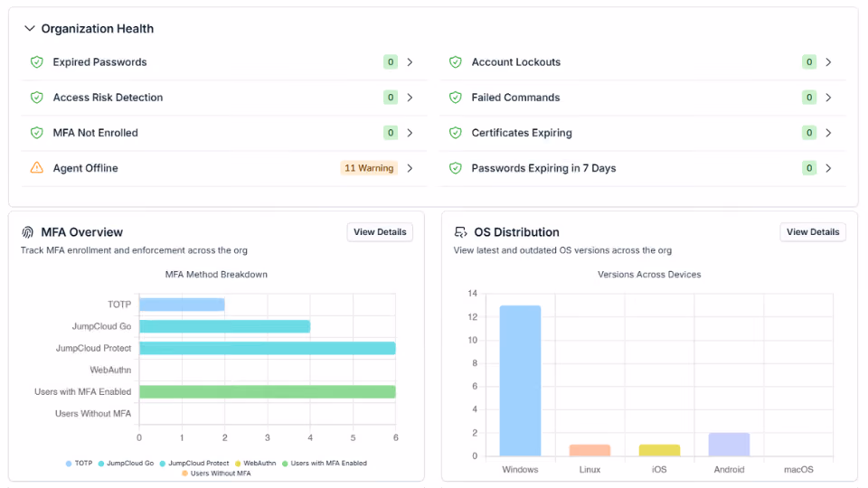
Task: Open Agent Offline details chevron
Action: point(410,168)
